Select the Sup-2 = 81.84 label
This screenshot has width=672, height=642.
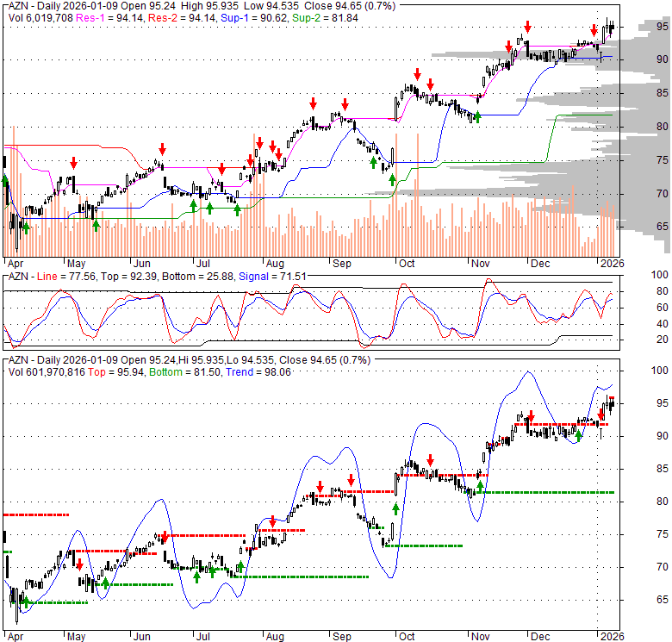click(325, 18)
